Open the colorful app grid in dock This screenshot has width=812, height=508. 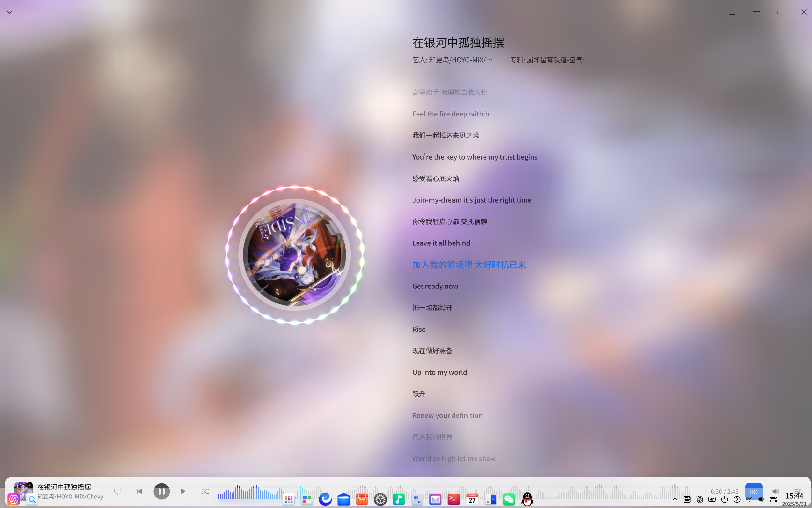288,500
